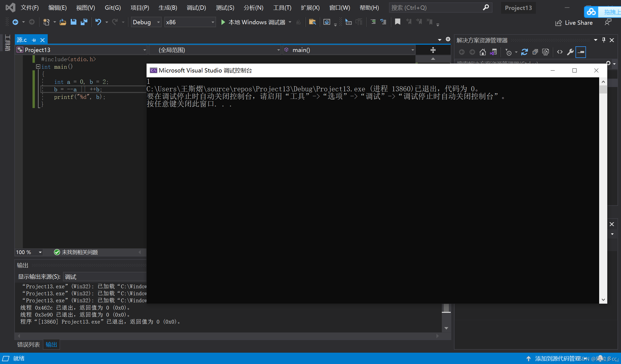Screen dimensions: 621x364
Task: Start the 本地 Windows 调试器 green play button
Action: pos(223,22)
